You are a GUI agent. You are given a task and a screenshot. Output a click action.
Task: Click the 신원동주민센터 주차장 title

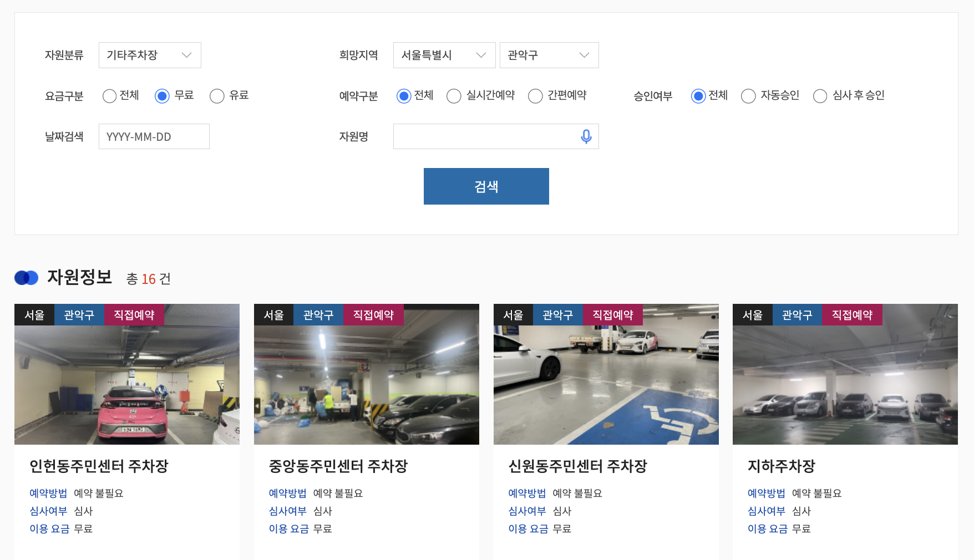point(578,466)
